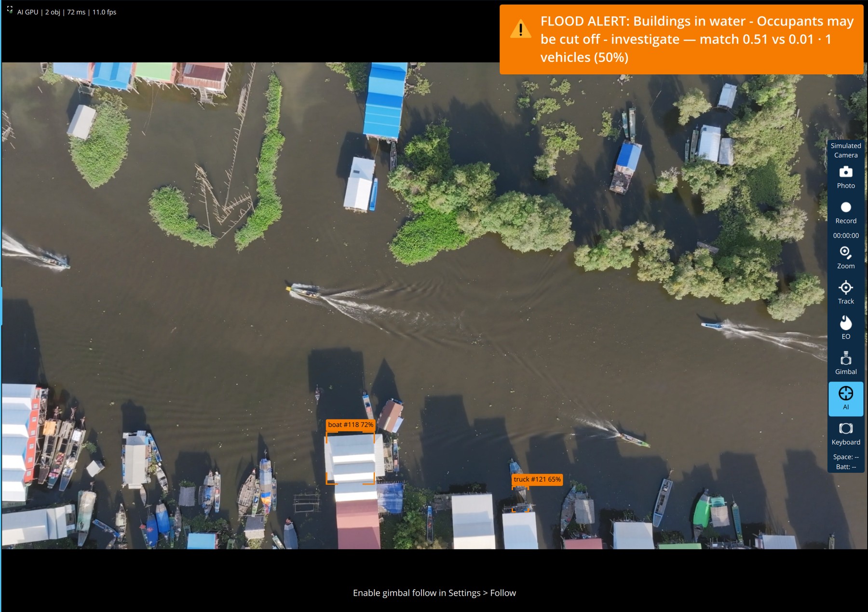This screenshot has width=868, height=612.
Task: Open the Gimbal controls
Action: coord(846,363)
